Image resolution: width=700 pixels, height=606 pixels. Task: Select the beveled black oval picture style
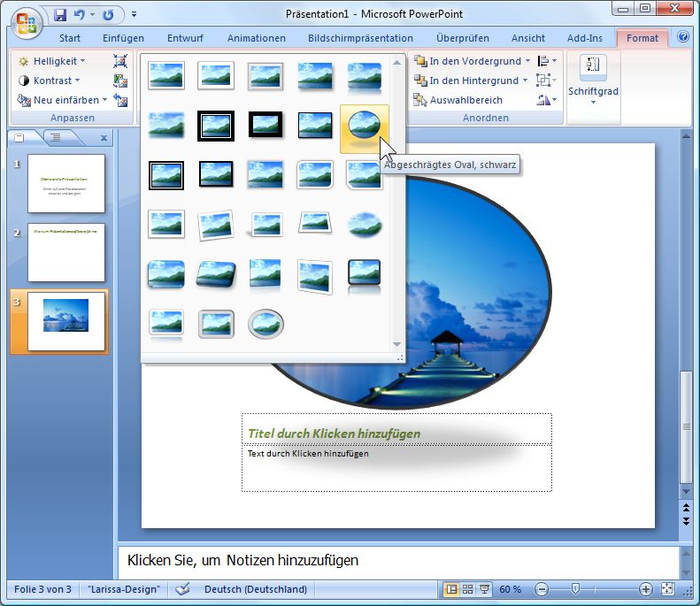[365, 128]
